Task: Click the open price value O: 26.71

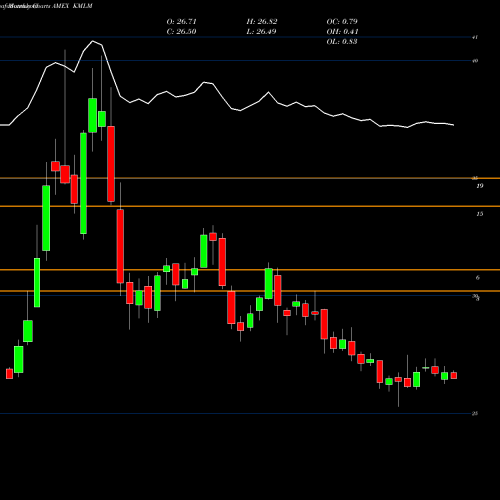Action: coord(181,22)
